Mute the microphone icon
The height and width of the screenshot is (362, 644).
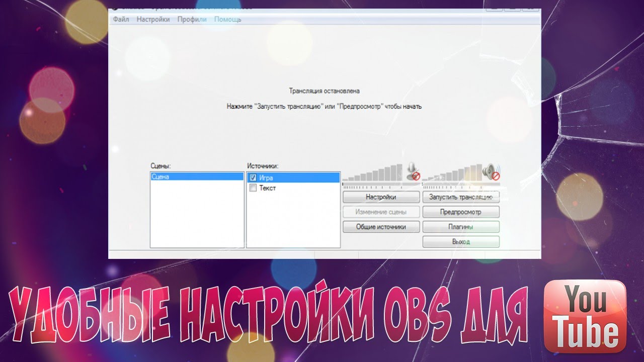pos(413,171)
